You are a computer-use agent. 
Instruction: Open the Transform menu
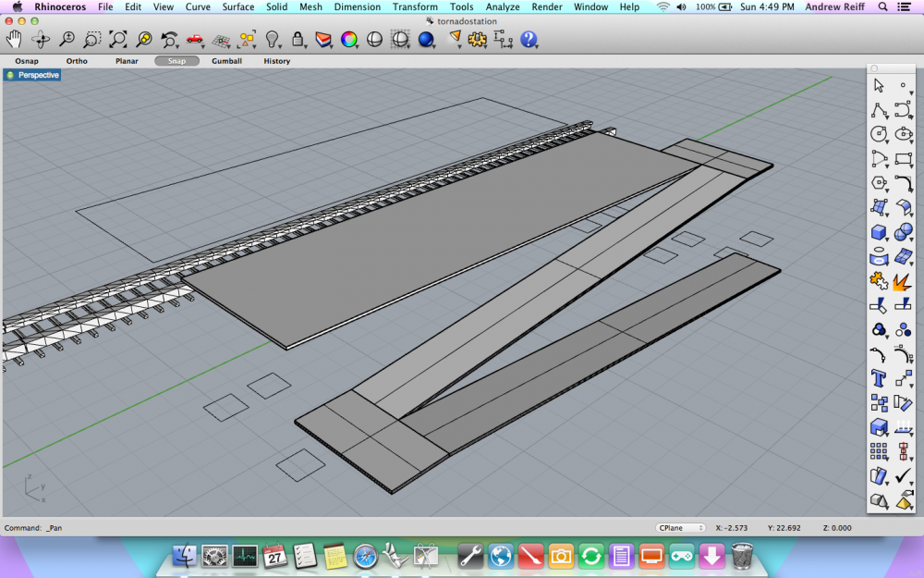(415, 6)
